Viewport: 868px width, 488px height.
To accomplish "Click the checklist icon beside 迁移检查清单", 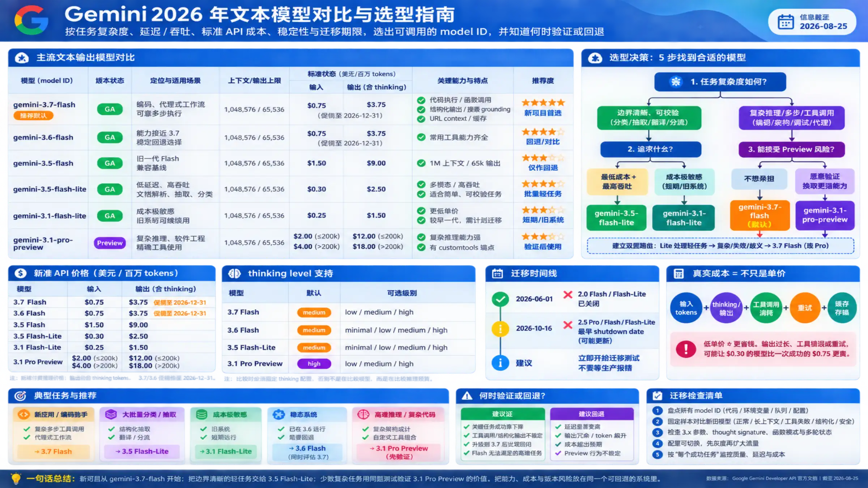I will (x=657, y=396).
